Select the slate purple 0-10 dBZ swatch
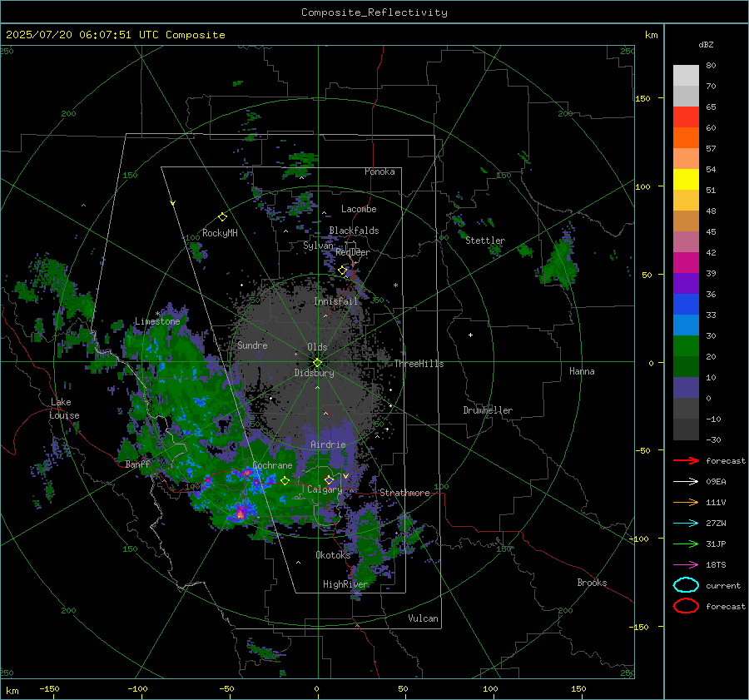The height and width of the screenshot is (700, 749). coord(686,388)
